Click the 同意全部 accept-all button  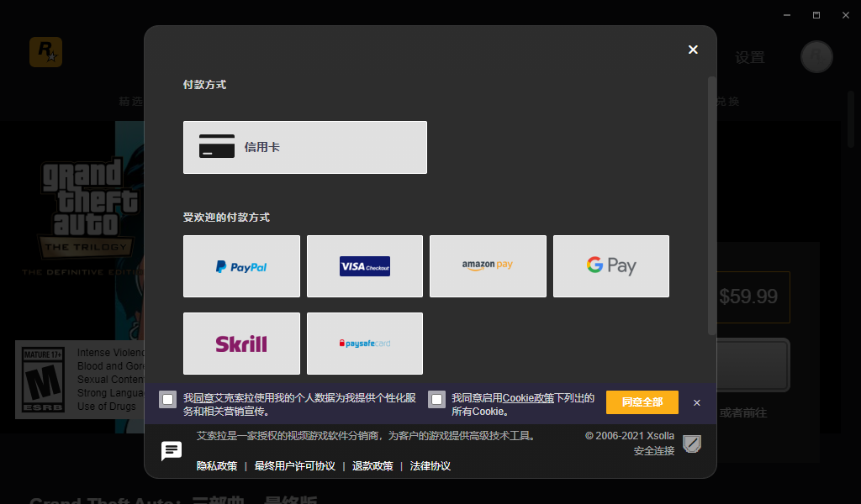coord(642,402)
